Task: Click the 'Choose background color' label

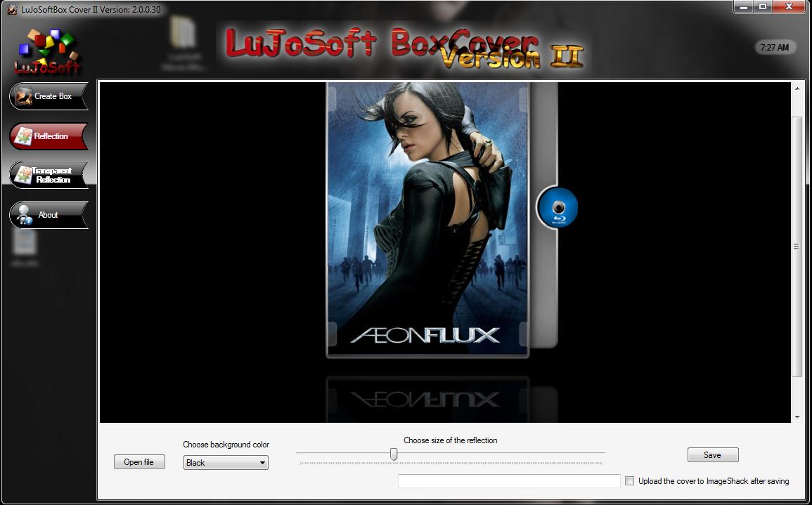Action: 226,445
